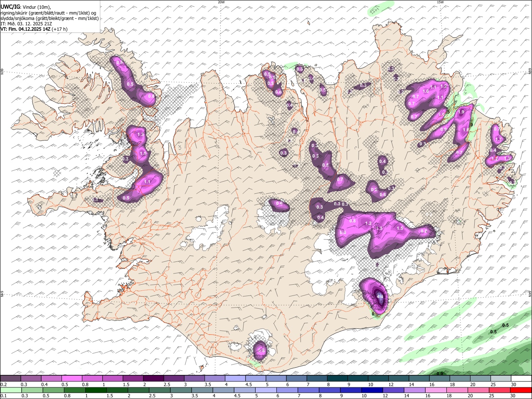
Task: Select light gray upper swatch between 25 and 30
Action: 501,379
